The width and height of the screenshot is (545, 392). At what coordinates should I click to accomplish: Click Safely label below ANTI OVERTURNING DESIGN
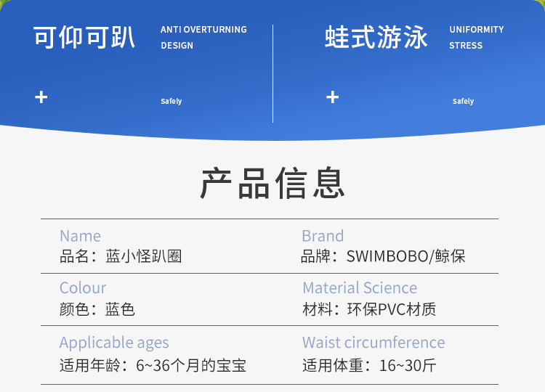(171, 102)
